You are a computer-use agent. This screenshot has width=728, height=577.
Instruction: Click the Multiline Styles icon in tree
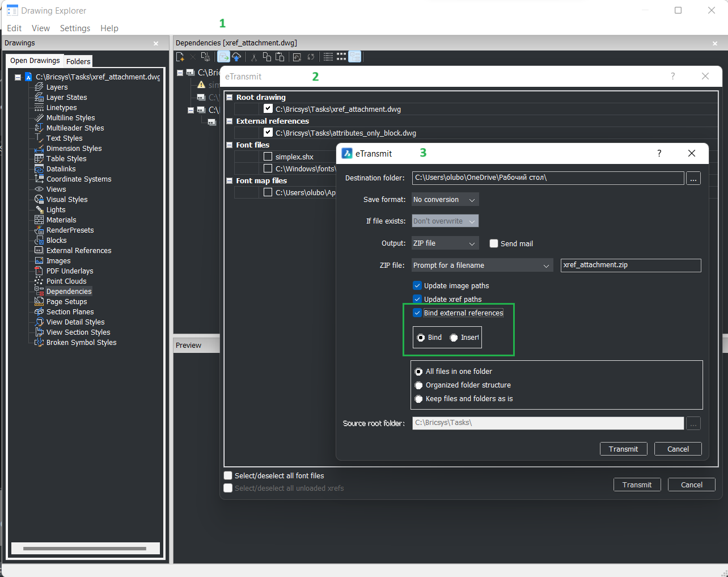click(x=39, y=117)
